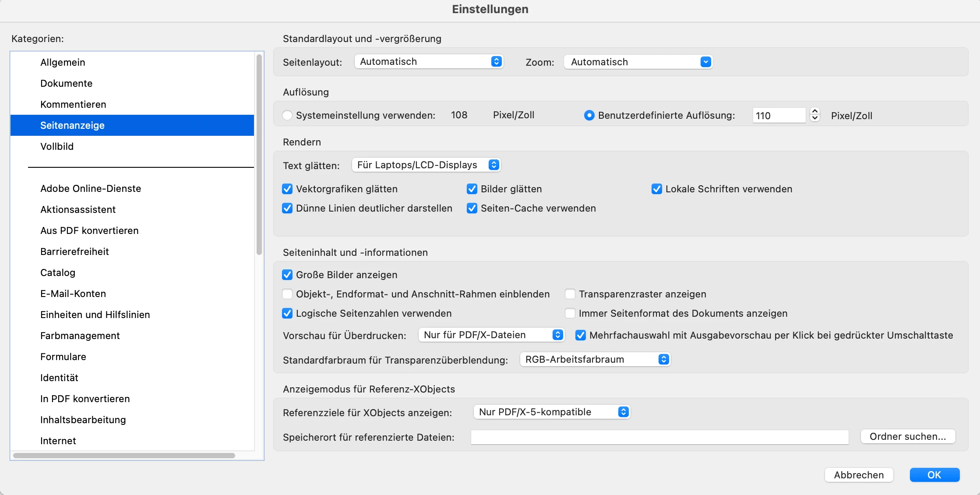The width and height of the screenshot is (980, 495).
Task: Select Systemeinstellung verwenden radio button
Action: point(287,115)
